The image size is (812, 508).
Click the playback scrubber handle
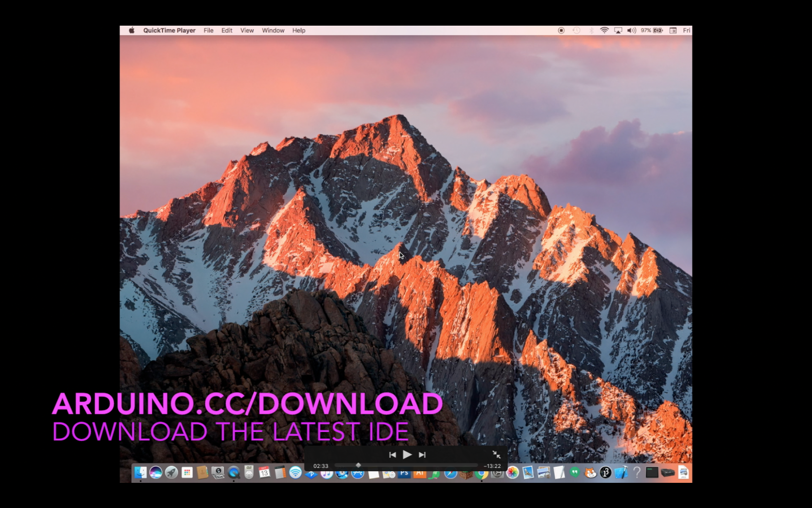click(358, 465)
